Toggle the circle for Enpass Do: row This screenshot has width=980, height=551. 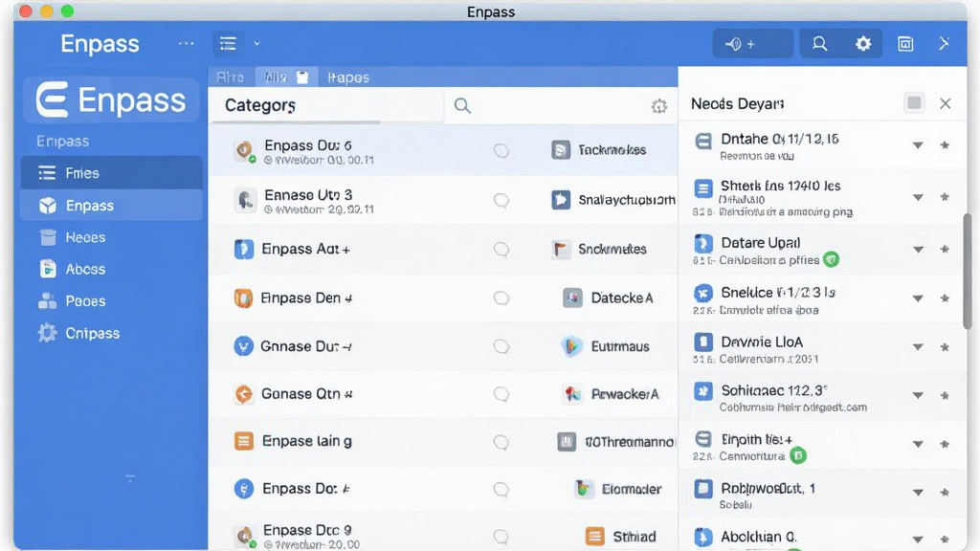(x=501, y=489)
